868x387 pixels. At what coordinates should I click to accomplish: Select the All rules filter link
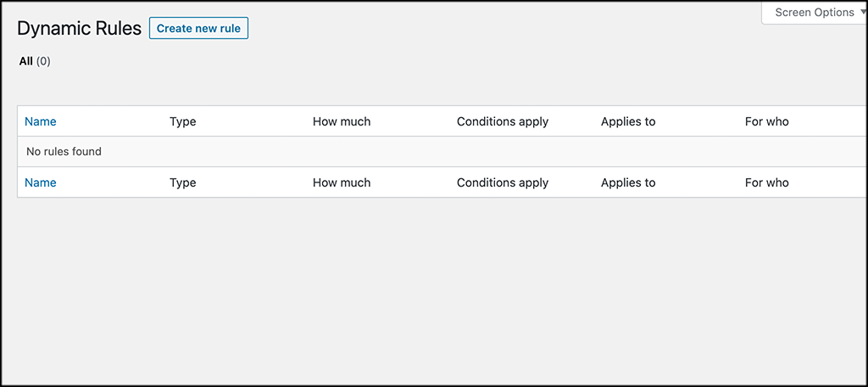(x=26, y=62)
